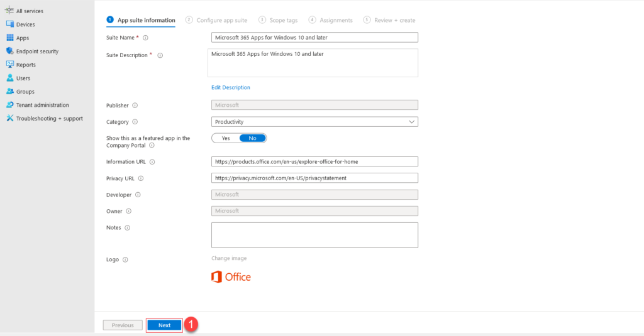Click the Office logo image
Viewport: 644px width, 336px height.
[231, 277]
